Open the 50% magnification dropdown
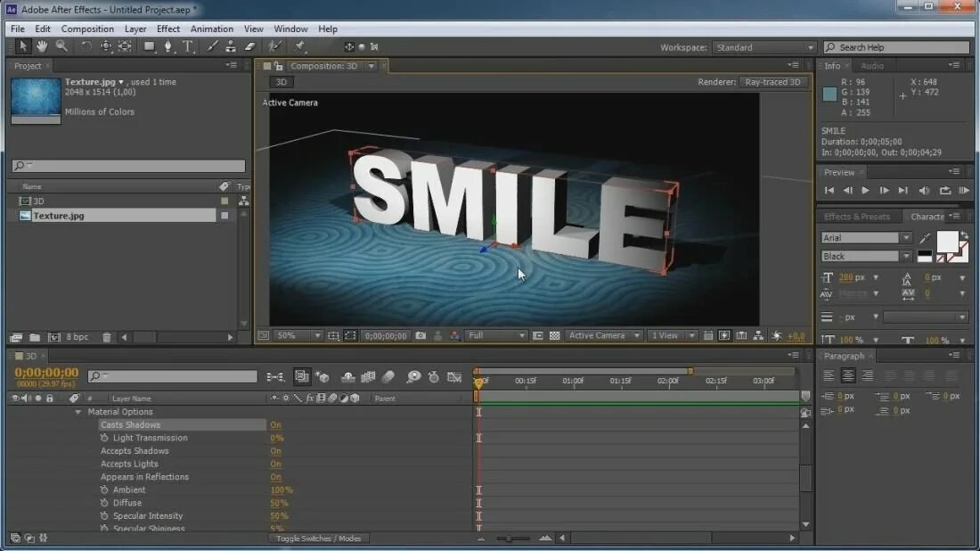980x551 pixels. tap(298, 336)
